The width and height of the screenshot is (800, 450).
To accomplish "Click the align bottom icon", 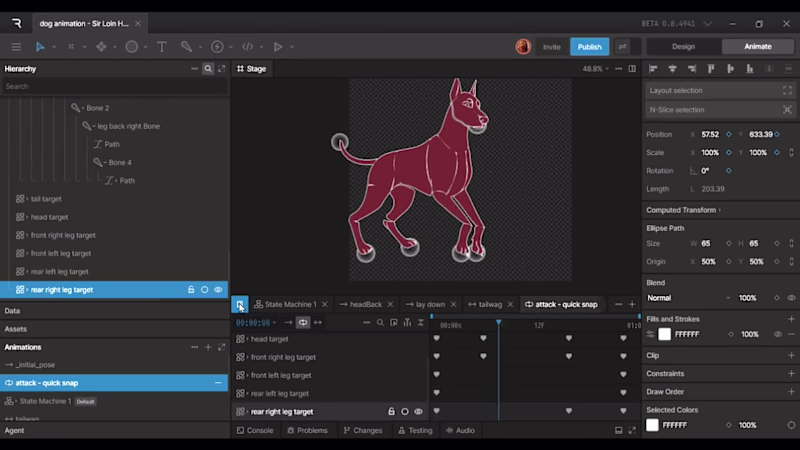I will pyautogui.click(x=750, y=68).
